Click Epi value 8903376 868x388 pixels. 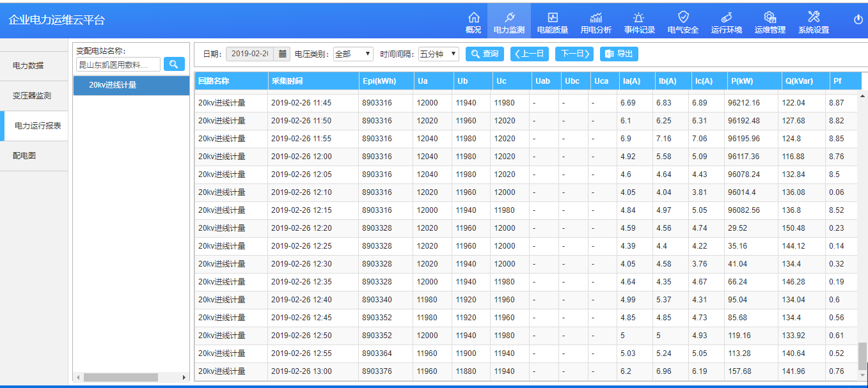click(378, 371)
